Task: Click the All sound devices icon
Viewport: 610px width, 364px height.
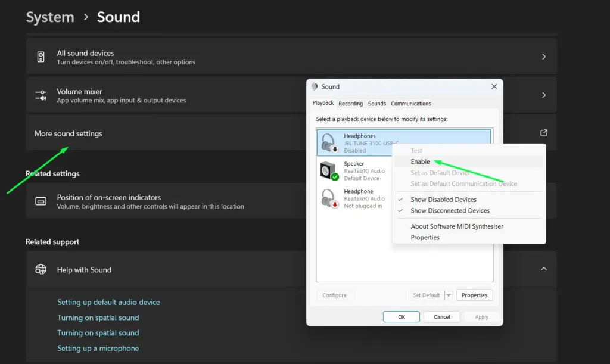Action: tap(41, 56)
